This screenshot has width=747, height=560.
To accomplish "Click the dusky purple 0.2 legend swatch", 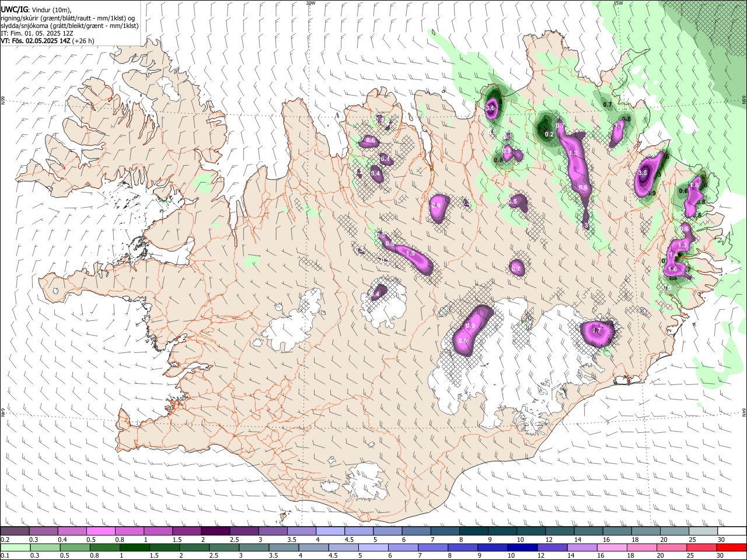I will 15,531.
